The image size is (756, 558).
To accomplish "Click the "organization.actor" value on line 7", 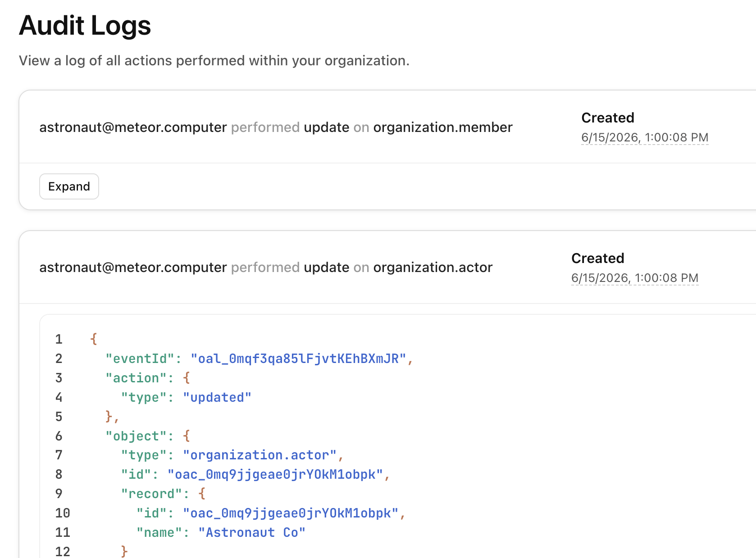I will click(260, 455).
